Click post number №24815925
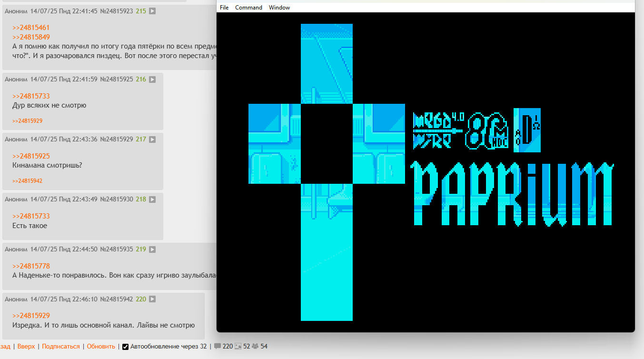Image resolution: width=644 pixels, height=359 pixels. coord(117,80)
